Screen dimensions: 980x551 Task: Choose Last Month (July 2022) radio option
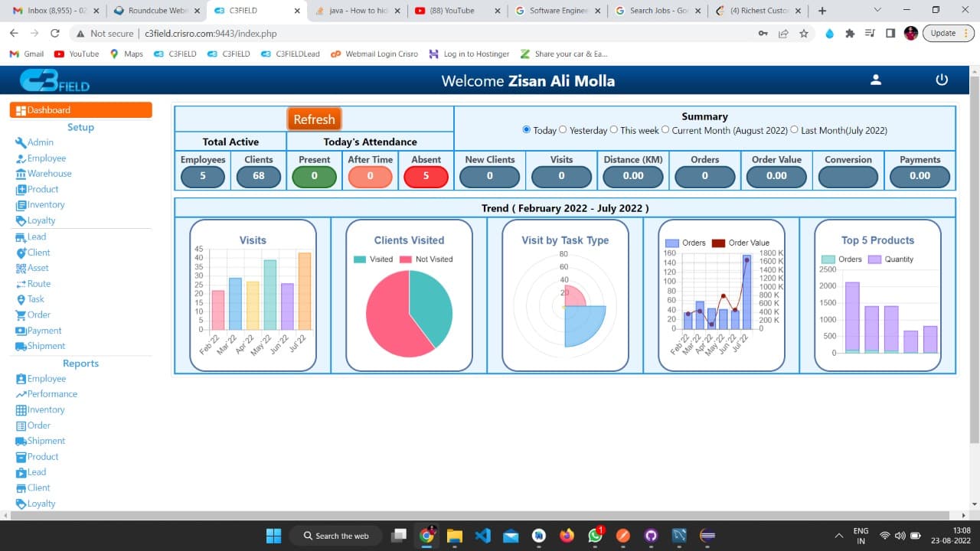(x=794, y=129)
